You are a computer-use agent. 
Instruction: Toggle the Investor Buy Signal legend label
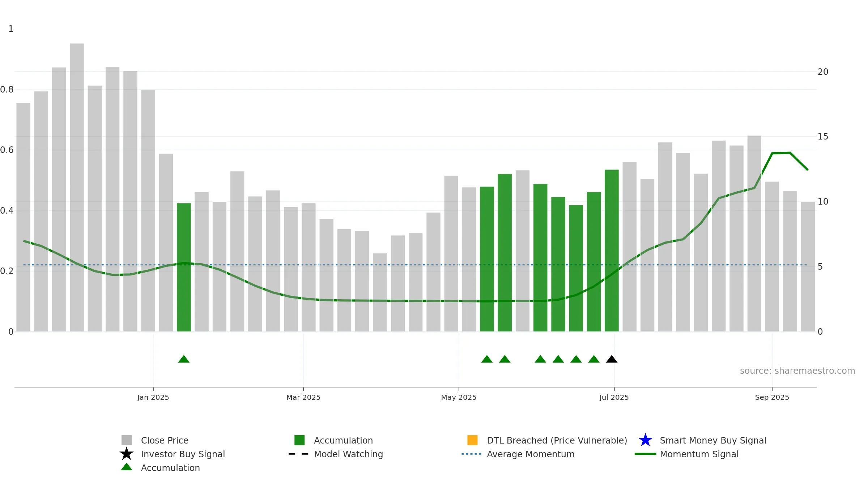coord(183,454)
